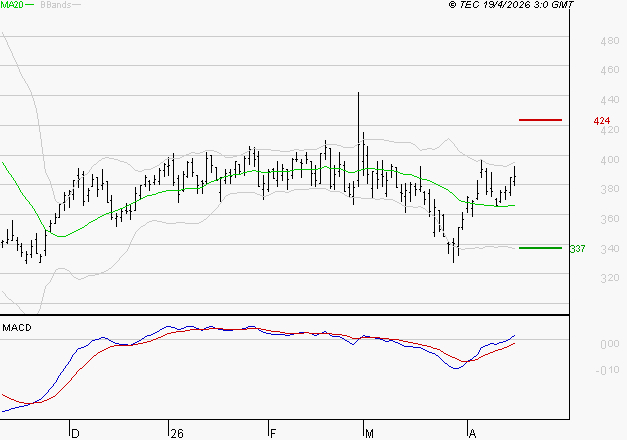Click the A month marker on time axis
Viewport: 627px width, 440px height.
click(x=471, y=433)
